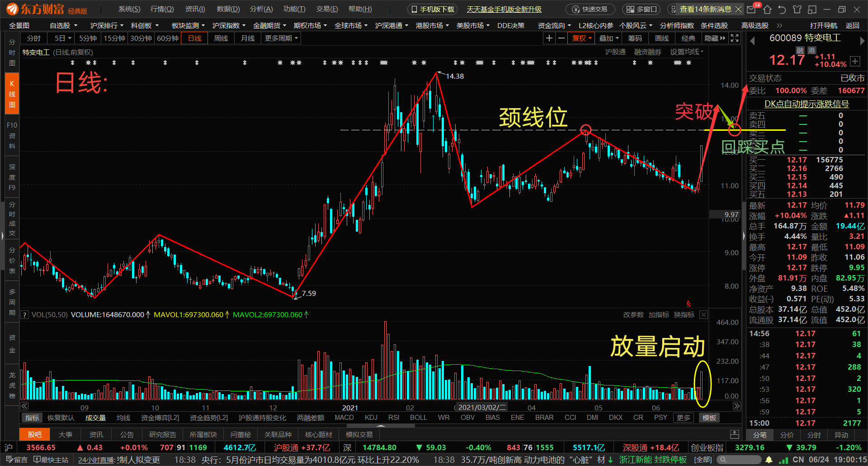Screen dimensions: 868x466
Task: Open the mail inbox with 14 messages
Action: click(x=752, y=9)
